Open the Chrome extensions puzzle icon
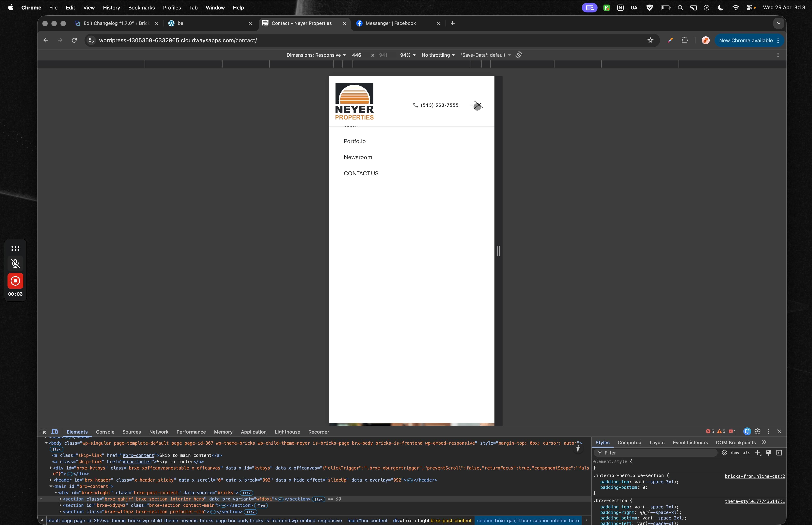Image resolution: width=812 pixels, height=525 pixels. click(x=684, y=40)
